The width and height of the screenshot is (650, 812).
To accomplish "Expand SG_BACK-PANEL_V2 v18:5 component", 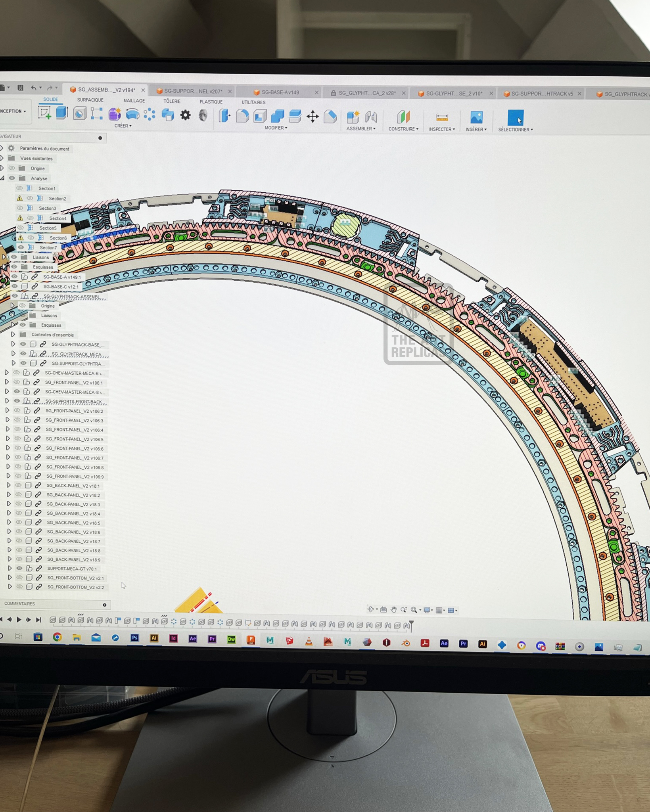I will [9, 522].
